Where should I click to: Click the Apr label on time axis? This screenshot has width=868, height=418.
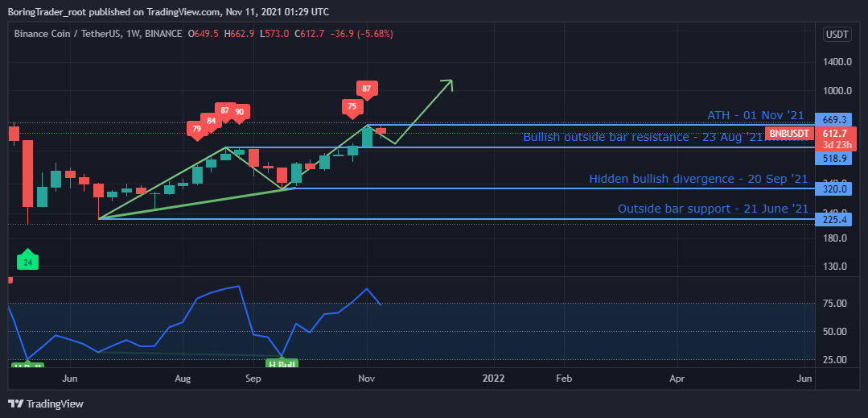click(x=677, y=379)
